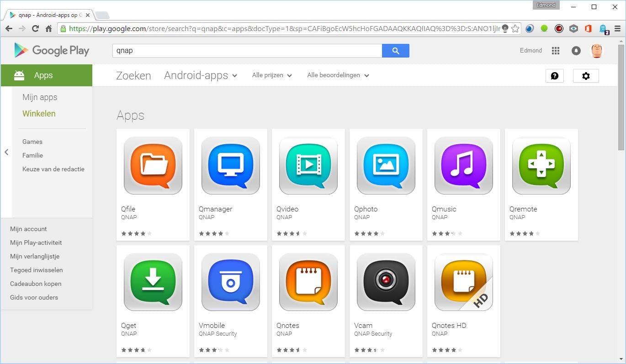Select Winkelen in the sidebar
This screenshot has height=364, width=626.
[39, 114]
